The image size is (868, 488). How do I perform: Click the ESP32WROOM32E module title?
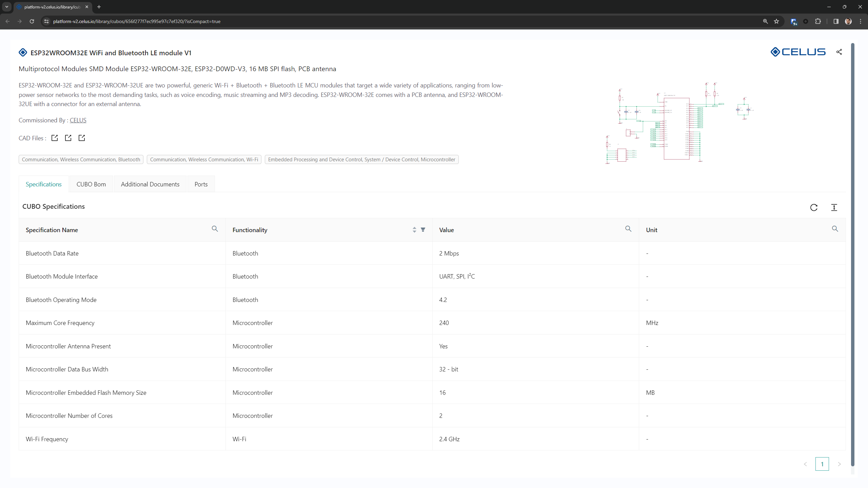pyautogui.click(x=111, y=53)
